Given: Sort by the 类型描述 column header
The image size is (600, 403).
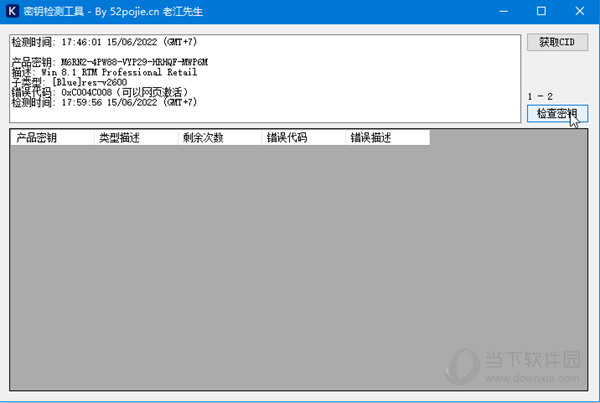Looking at the screenshot, I should pyautogui.click(x=136, y=137).
